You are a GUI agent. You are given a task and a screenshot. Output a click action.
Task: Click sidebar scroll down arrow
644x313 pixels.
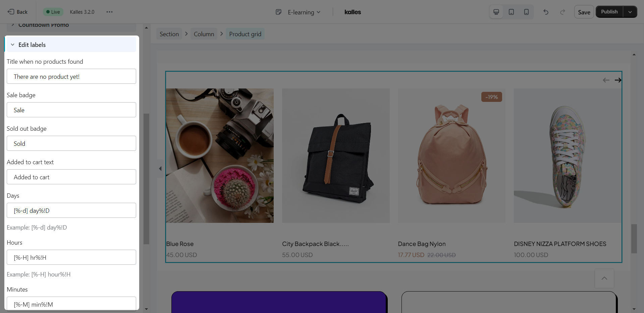coord(146,309)
